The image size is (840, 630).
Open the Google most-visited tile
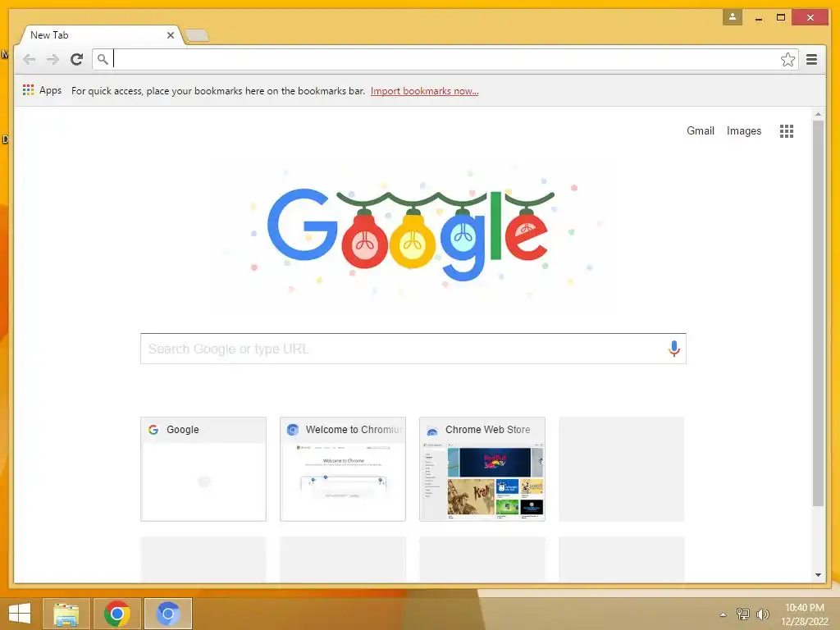pyautogui.click(x=203, y=468)
